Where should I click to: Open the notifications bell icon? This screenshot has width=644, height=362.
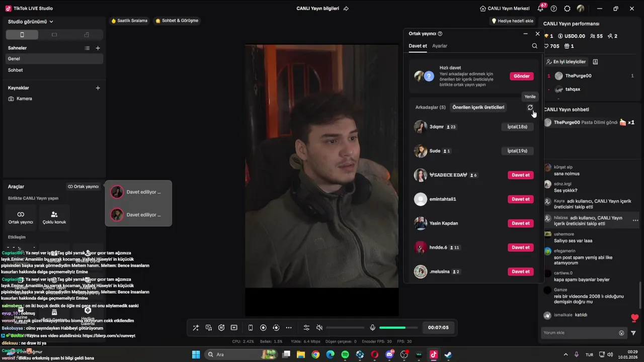coord(541,8)
